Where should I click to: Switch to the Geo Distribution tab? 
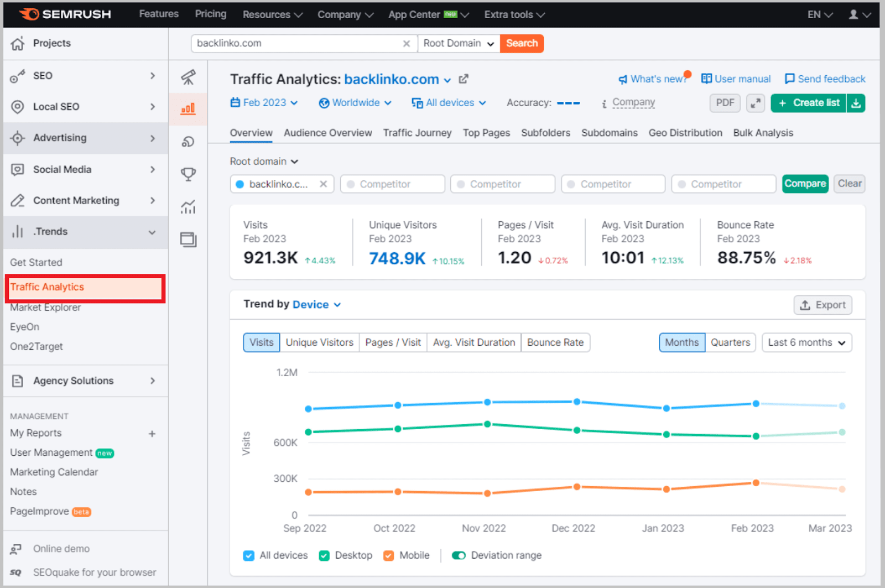(x=685, y=133)
